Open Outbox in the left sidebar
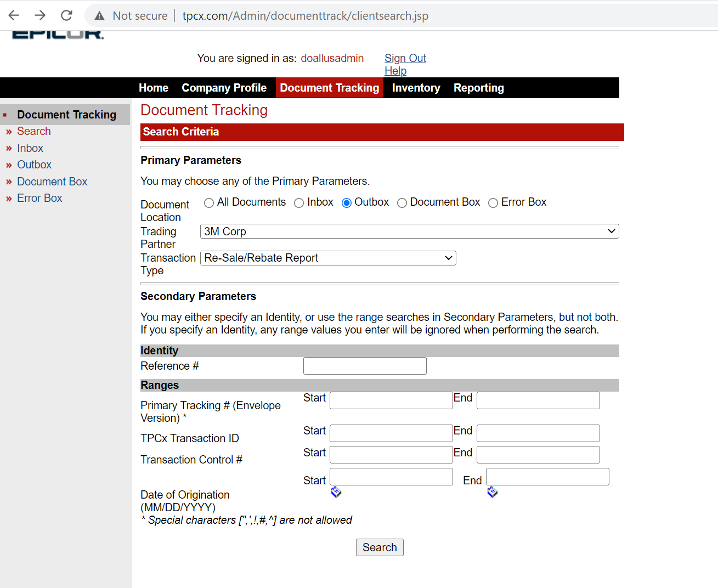 coord(34,165)
